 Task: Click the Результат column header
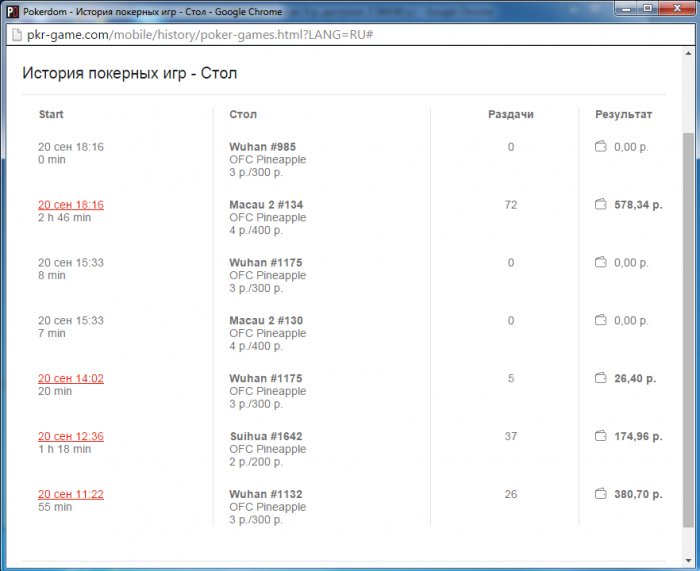tap(624, 114)
